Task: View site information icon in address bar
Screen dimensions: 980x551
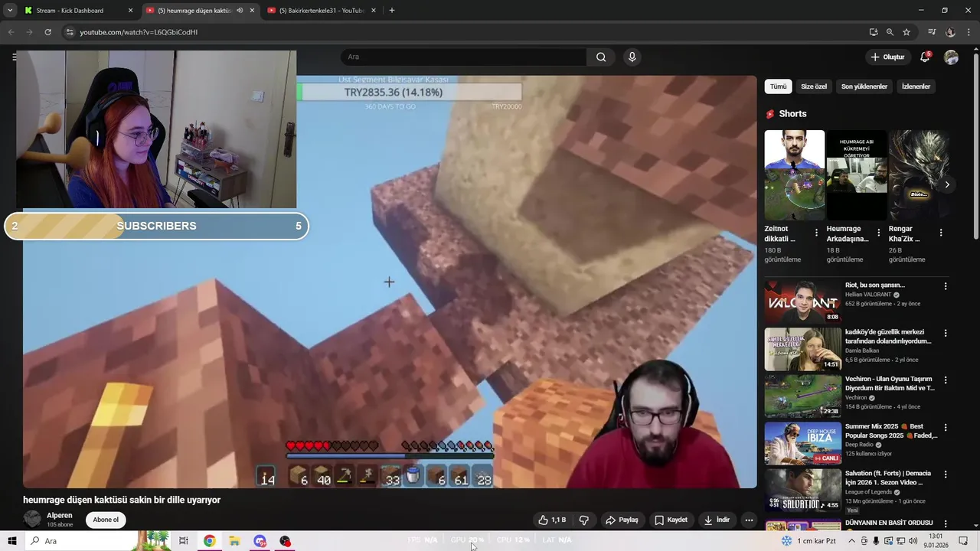Action: pyautogui.click(x=70, y=32)
